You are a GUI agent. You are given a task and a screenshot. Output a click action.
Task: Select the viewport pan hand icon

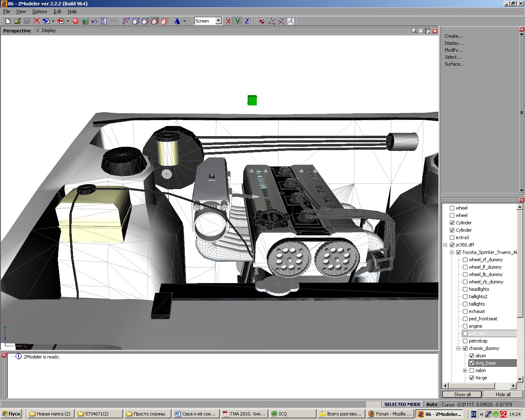(420, 31)
